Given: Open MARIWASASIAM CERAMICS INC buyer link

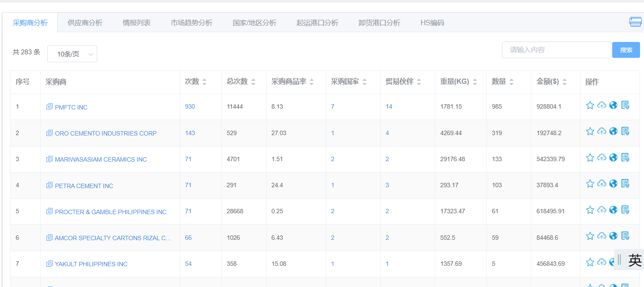Looking at the screenshot, I should coord(101,159).
